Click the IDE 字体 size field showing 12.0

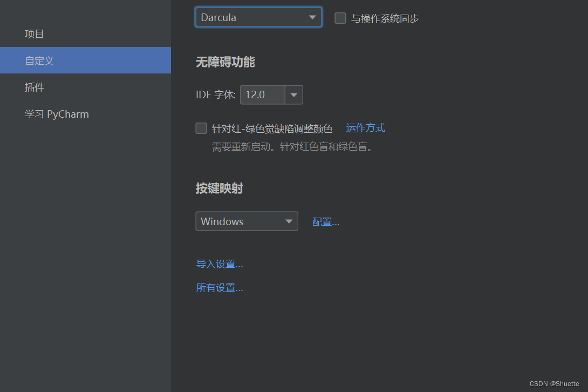tap(263, 94)
